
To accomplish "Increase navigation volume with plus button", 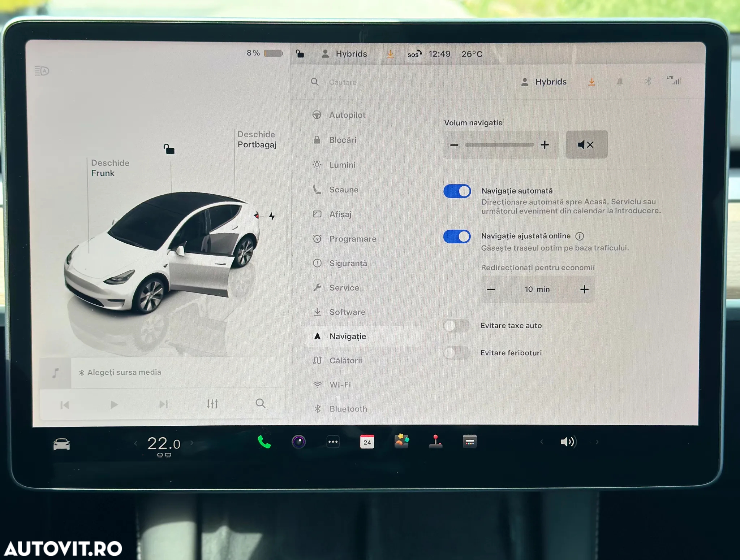I will [545, 145].
